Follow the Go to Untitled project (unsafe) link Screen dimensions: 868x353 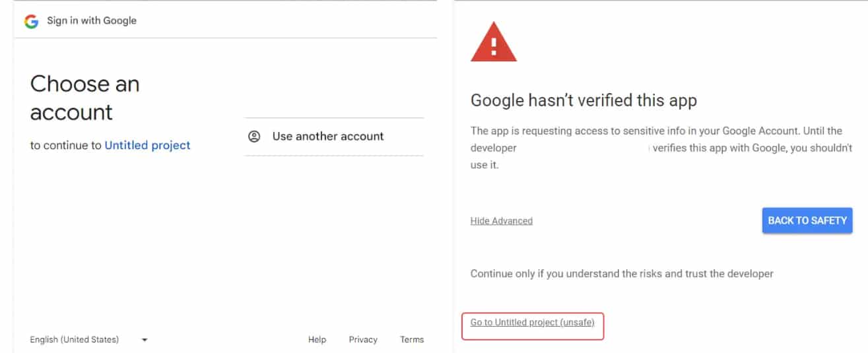pyautogui.click(x=532, y=323)
